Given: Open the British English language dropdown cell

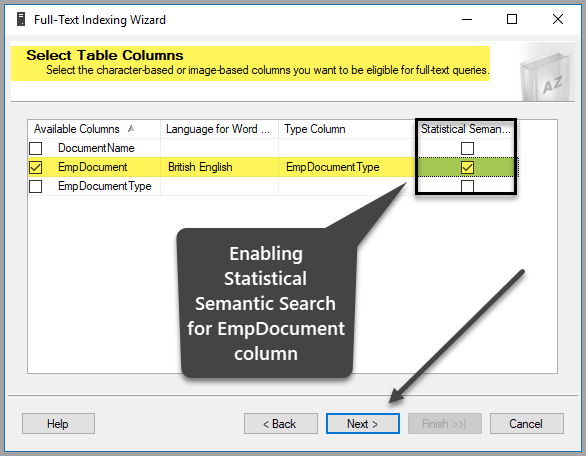Looking at the screenshot, I should click(219, 167).
